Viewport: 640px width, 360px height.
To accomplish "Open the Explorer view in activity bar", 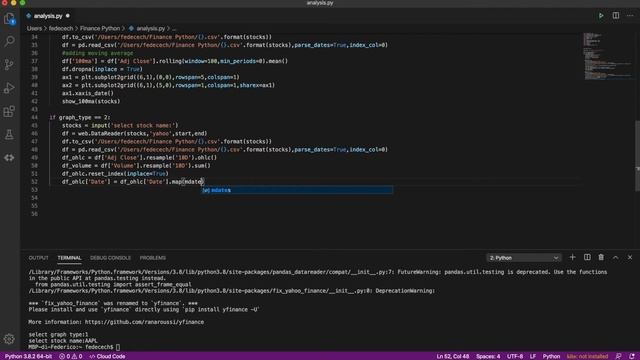I will click(x=9, y=18).
